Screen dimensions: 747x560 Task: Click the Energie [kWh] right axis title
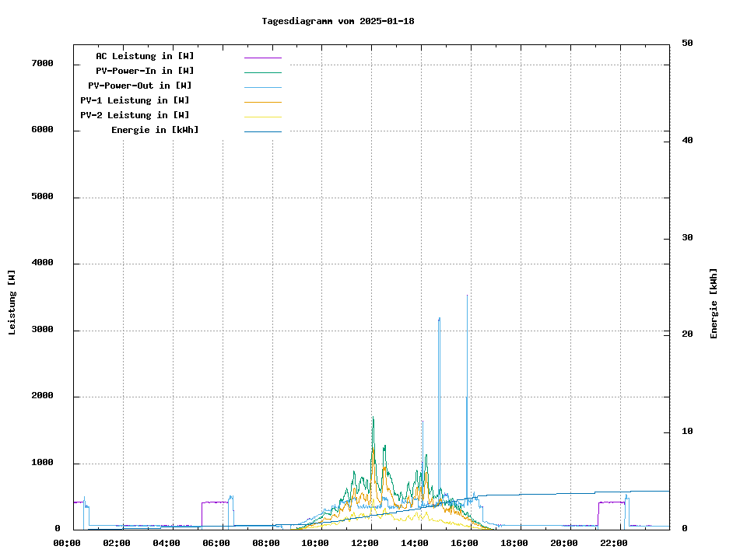(x=714, y=303)
